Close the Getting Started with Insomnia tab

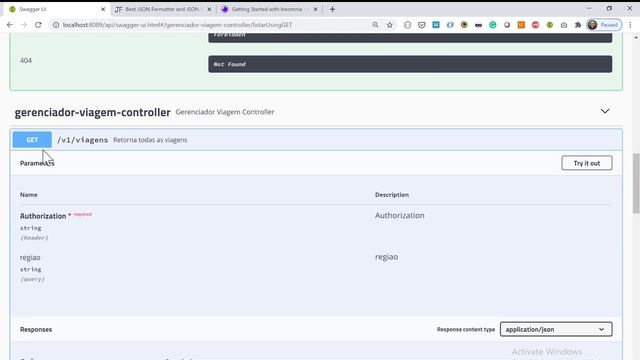tap(315, 9)
